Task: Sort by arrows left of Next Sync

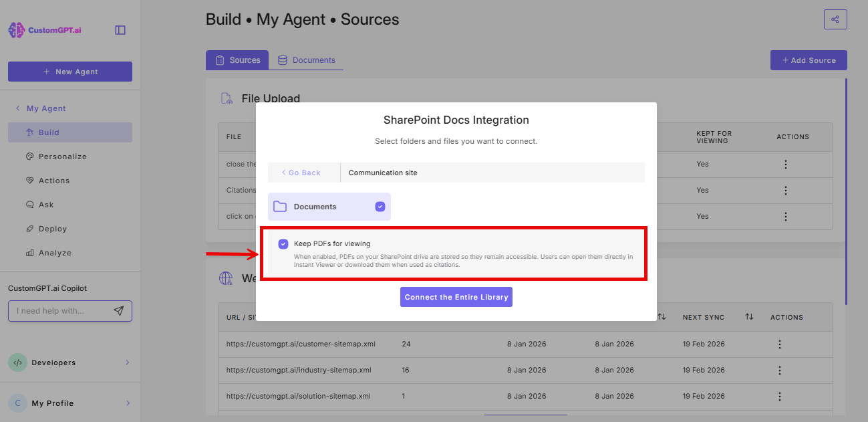Action: [x=662, y=316]
